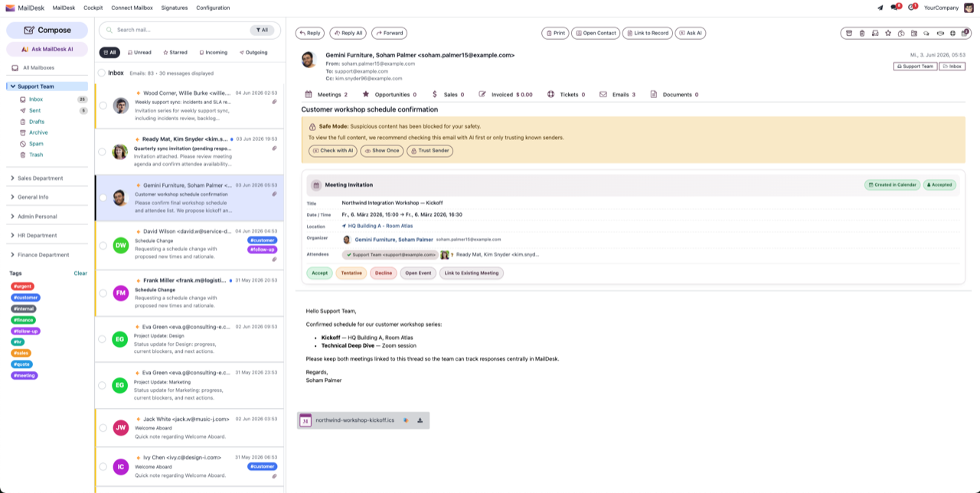Tick the checkbox on Gemini Furniture email
The image size is (980, 493).
point(103,198)
